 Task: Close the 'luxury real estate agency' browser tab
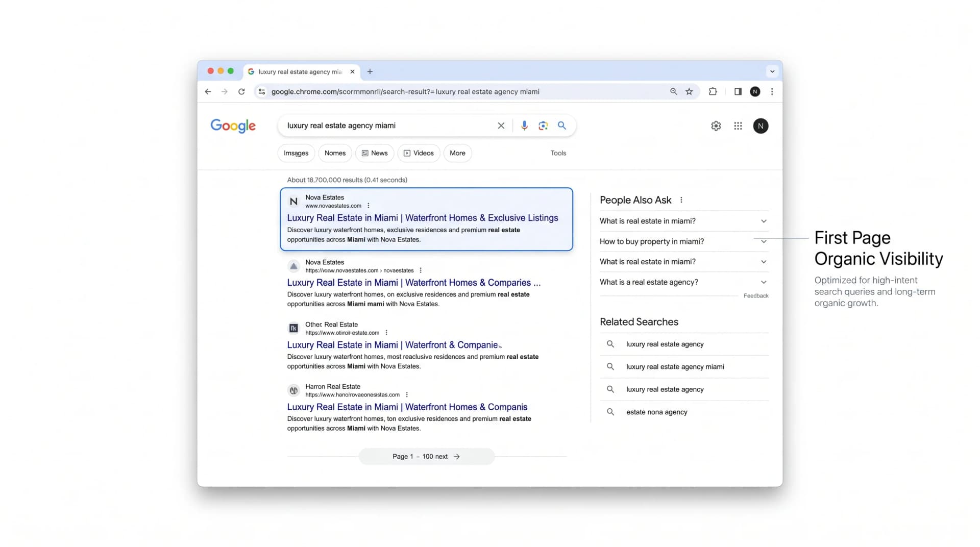coord(352,72)
